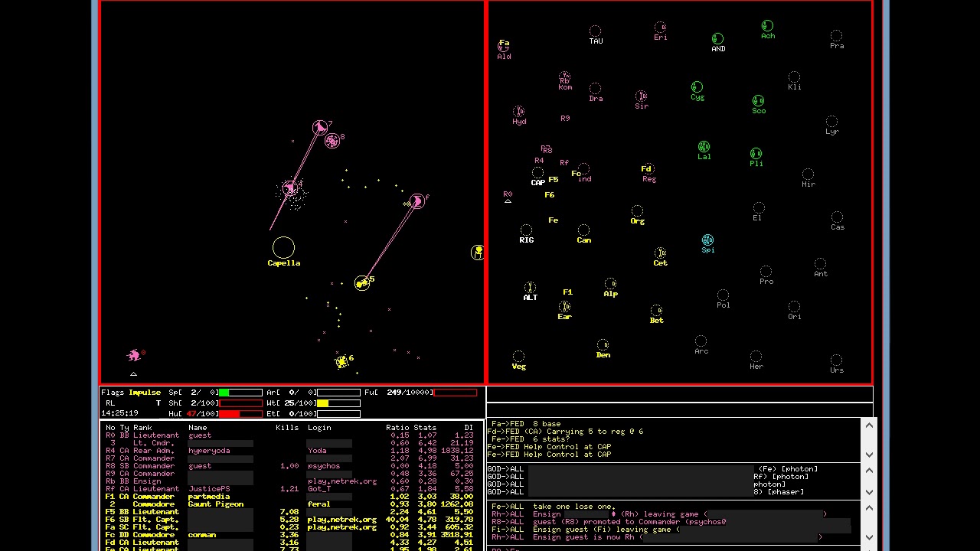Image resolution: width=980 pixels, height=551 pixels.
Task: Click the Kli planet on galactic map
Action: (x=794, y=77)
